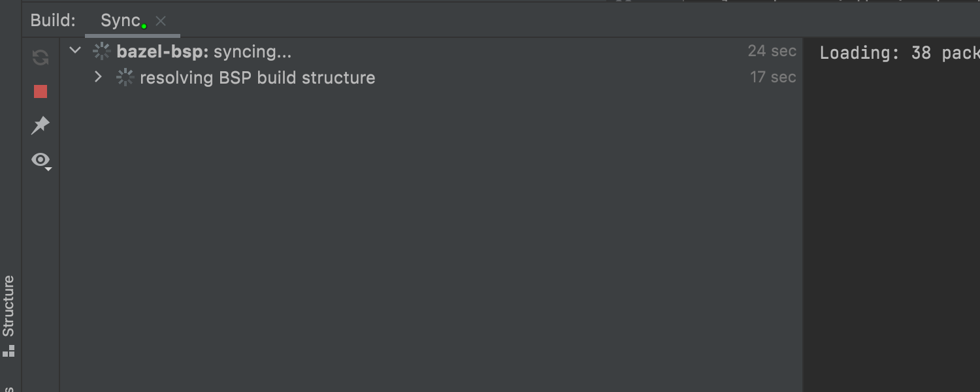
Task: Click the 24 sec duration label
Action: pos(772,51)
